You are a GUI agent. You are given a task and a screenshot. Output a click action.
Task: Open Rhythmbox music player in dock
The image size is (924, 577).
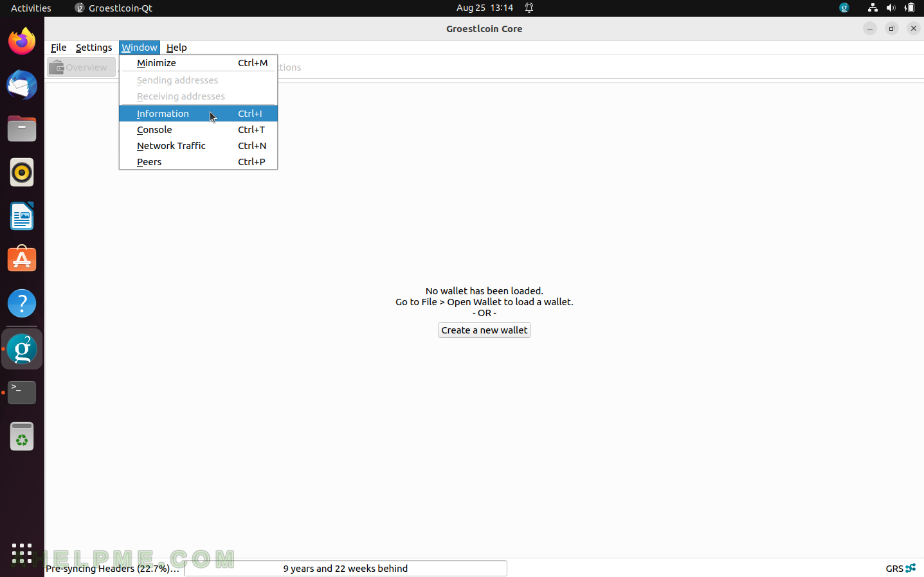click(22, 173)
